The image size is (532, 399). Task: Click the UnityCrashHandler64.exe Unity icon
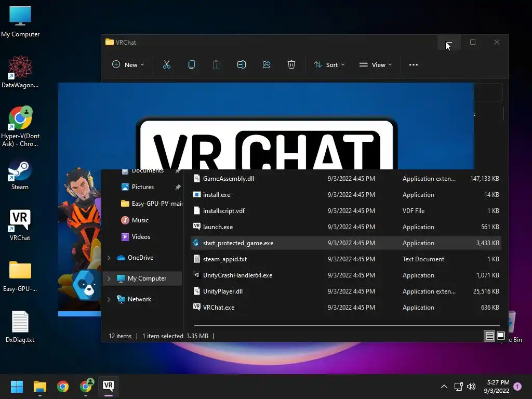coord(196,275)
